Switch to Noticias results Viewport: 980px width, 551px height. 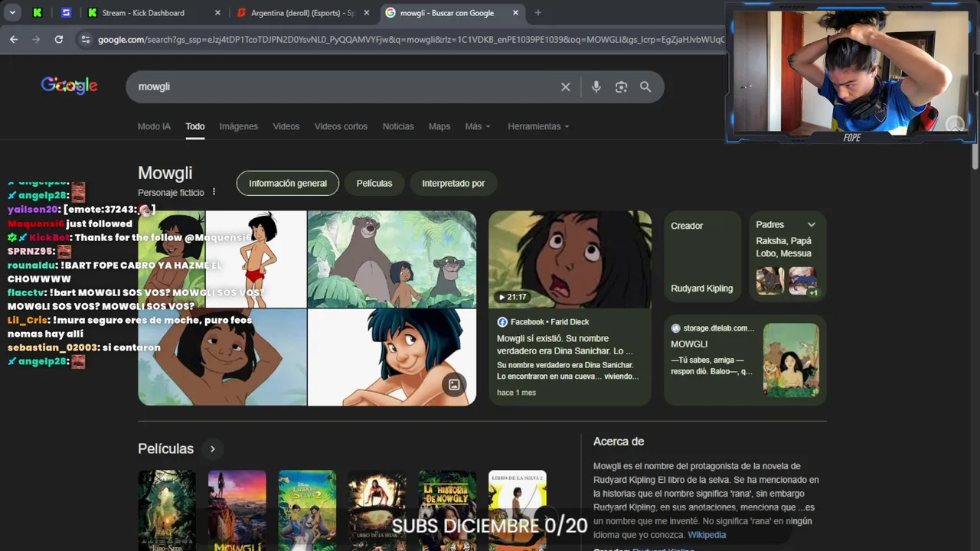(398, 126)
